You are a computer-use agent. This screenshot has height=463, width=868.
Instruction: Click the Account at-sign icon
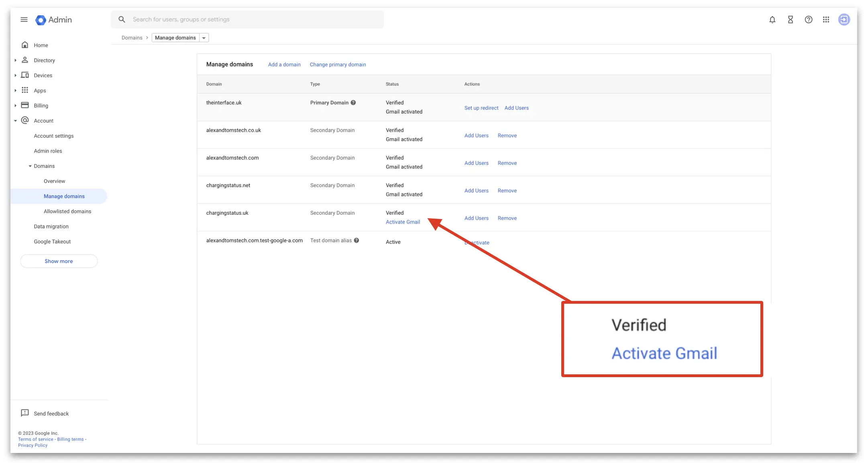tap(25, 120)
